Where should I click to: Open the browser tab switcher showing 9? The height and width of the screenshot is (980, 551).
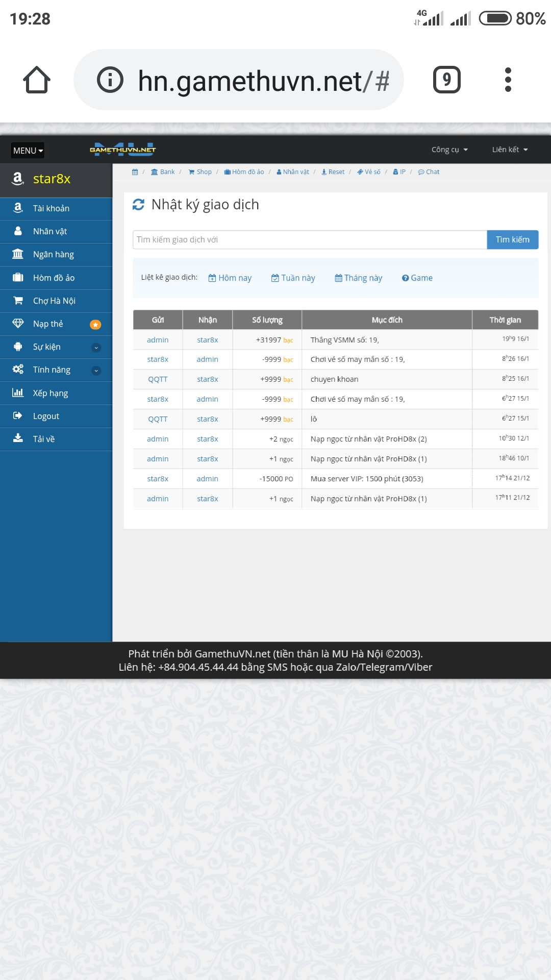[x=446, y=80]
